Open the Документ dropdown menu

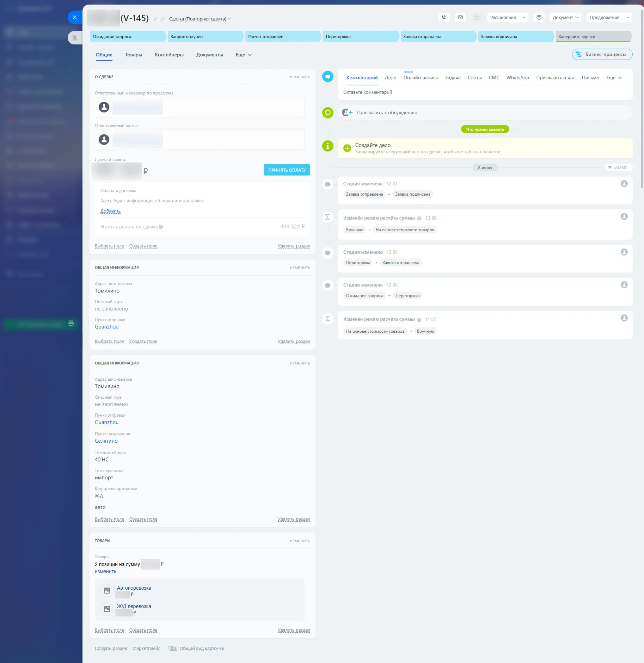(x=565, y=17)
